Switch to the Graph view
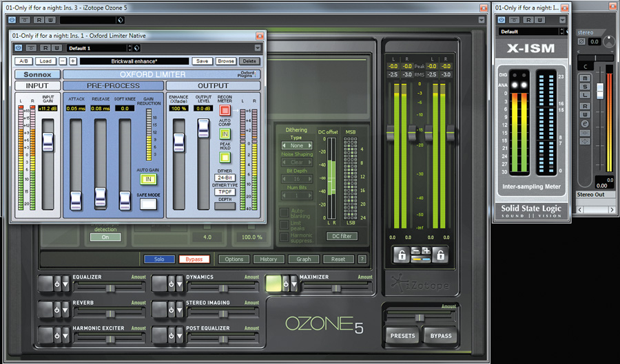 (x=304, y=259)
